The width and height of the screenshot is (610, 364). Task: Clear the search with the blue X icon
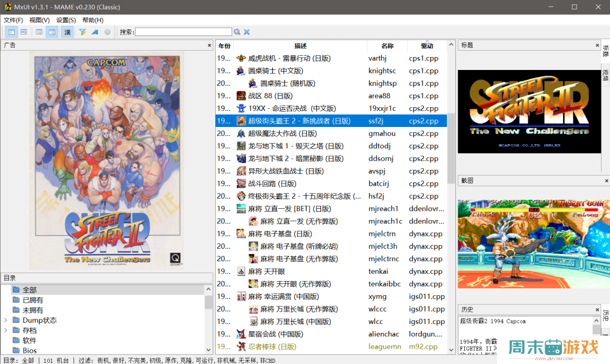[x=247, y=32]
